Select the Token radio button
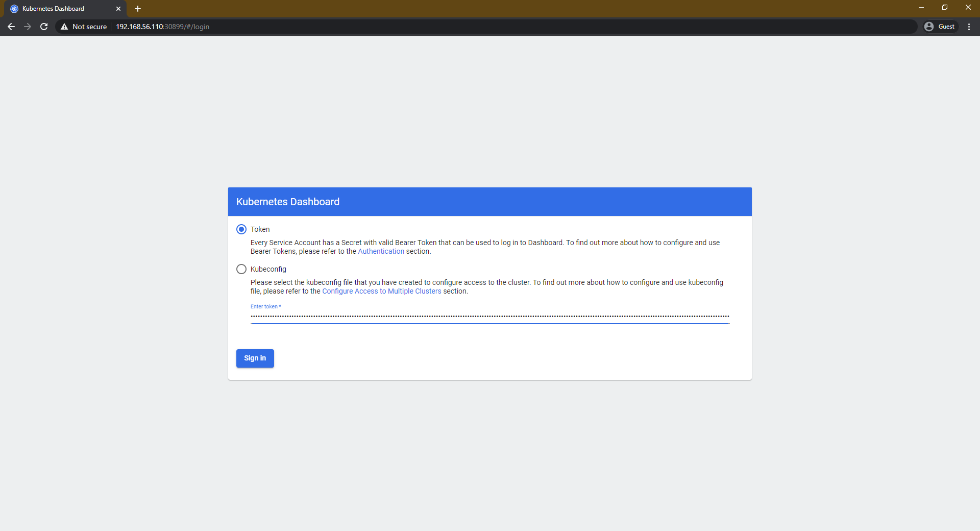This screenshot has width=980, height=531. (x=241, y=229)
